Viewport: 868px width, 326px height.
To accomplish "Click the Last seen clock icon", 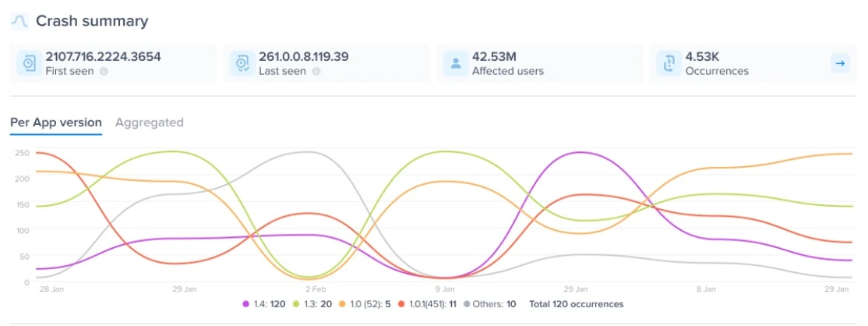I will coord(242,63).
